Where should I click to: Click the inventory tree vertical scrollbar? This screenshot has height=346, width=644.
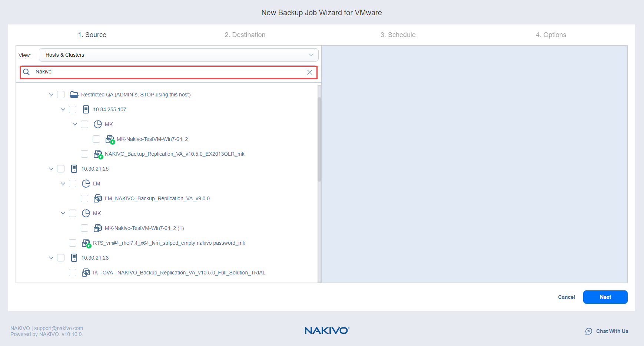coord(319,139)
